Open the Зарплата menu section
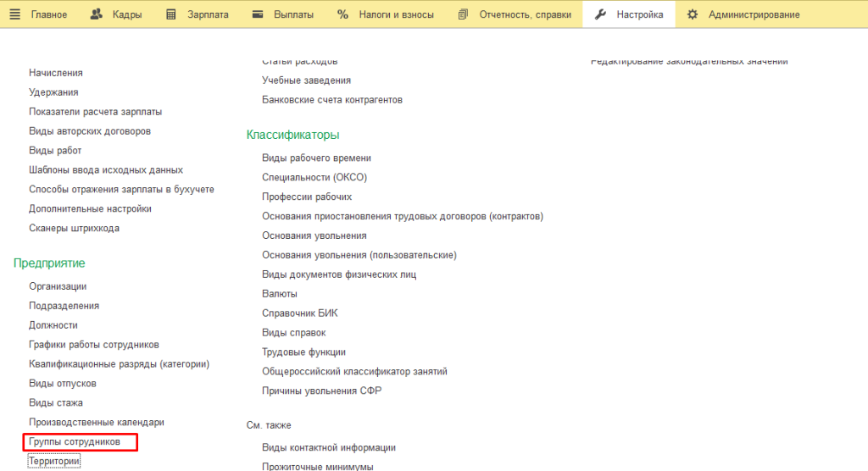This screenshot has width=868, height=471. point(208,14)
